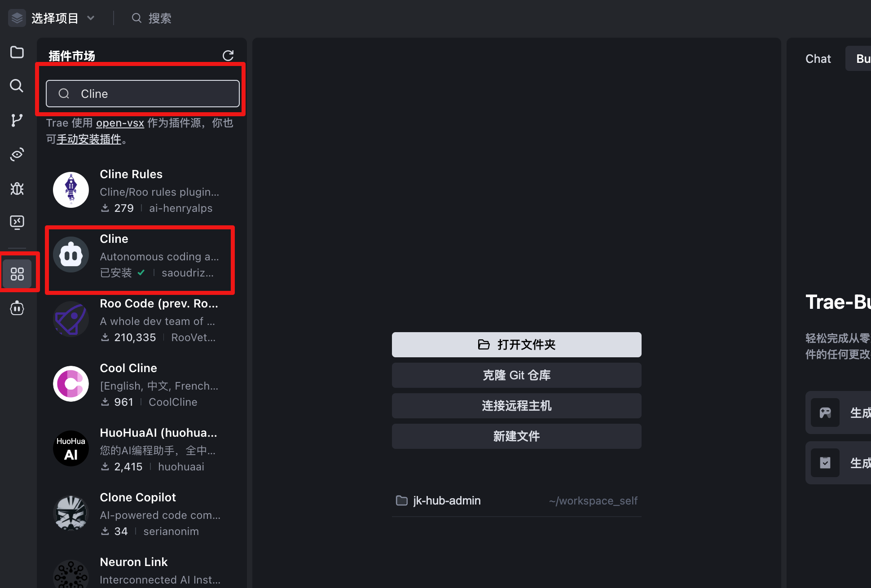Click the Cline search input field

[x=142, y=93]
